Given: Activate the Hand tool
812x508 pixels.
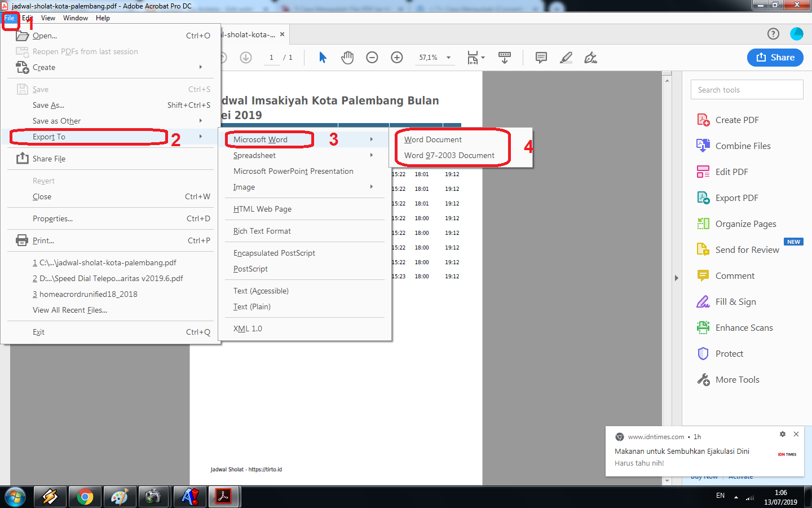Looking at the screenshot, I should pyautogui.click(x=347, y=57).
